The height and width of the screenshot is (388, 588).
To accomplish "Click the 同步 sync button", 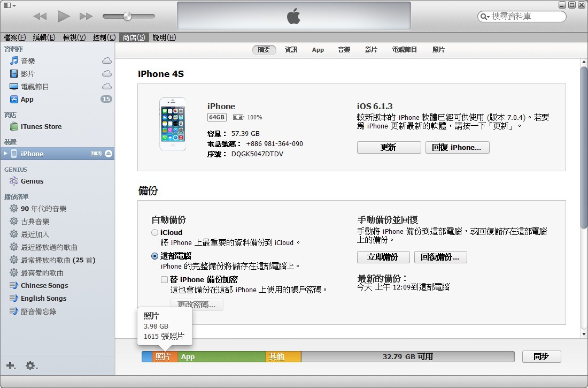I will click(541, 356).
